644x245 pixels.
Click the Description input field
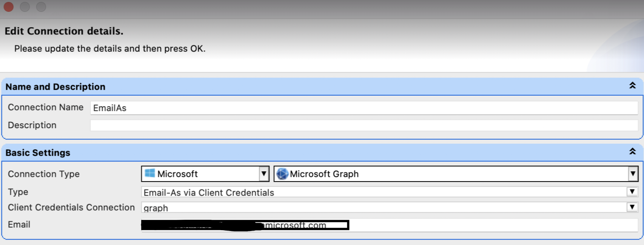364,125
